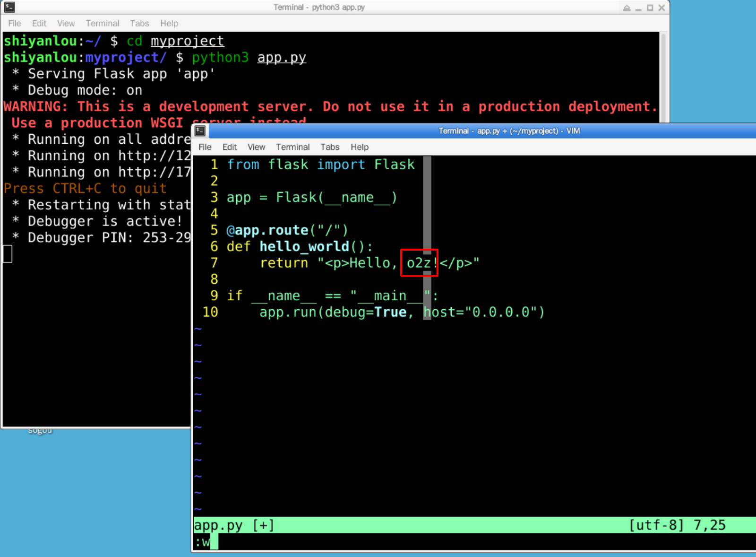
Task: Click 'from flask import Flask' on line 1
Action: coord(321,165)
